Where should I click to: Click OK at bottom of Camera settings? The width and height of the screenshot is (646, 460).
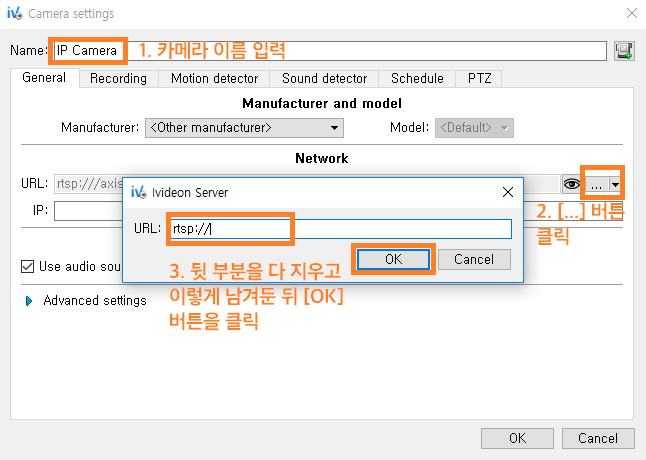pyautogui.click(x=517, y=438)
